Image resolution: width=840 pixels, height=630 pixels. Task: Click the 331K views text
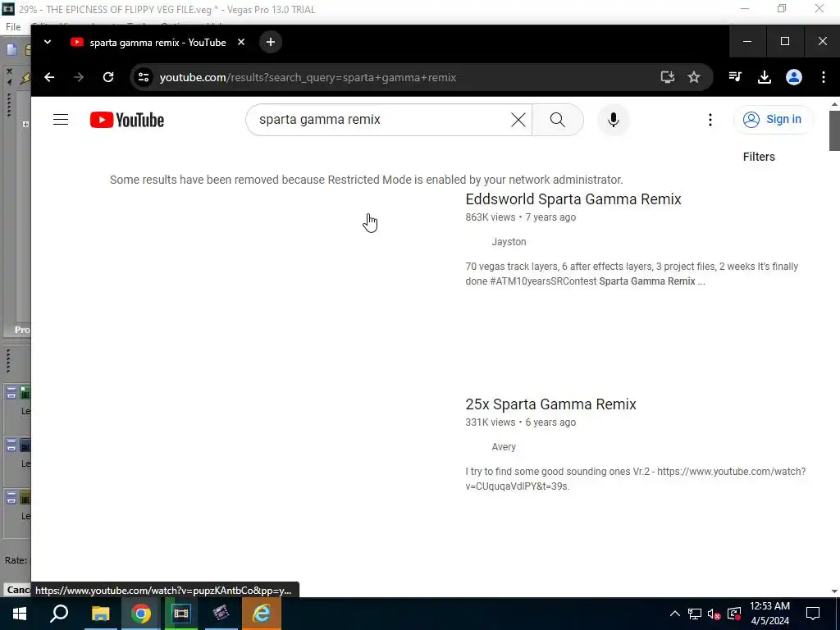tap(491, 422)
